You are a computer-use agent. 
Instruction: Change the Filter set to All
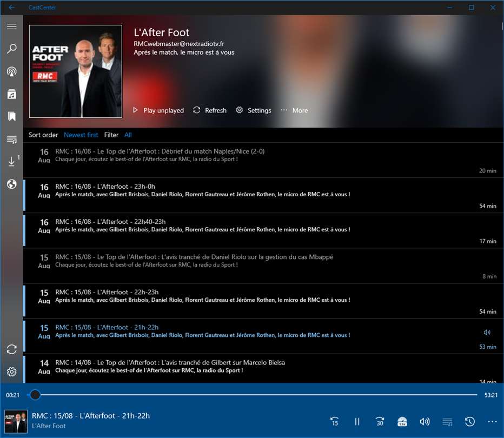click(128, 135)
